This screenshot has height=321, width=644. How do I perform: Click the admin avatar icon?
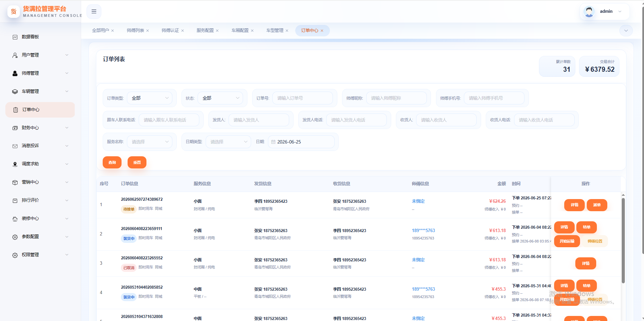click(589, 11)
